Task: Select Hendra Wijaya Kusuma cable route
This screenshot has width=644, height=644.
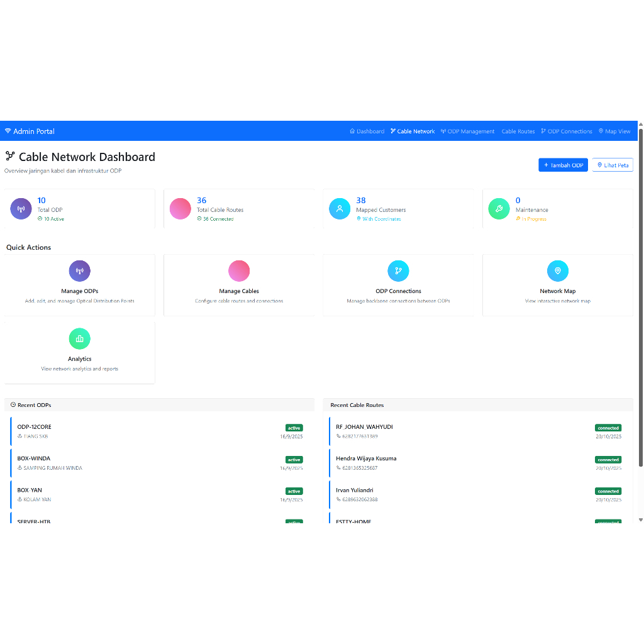Action: click(366, 458)
